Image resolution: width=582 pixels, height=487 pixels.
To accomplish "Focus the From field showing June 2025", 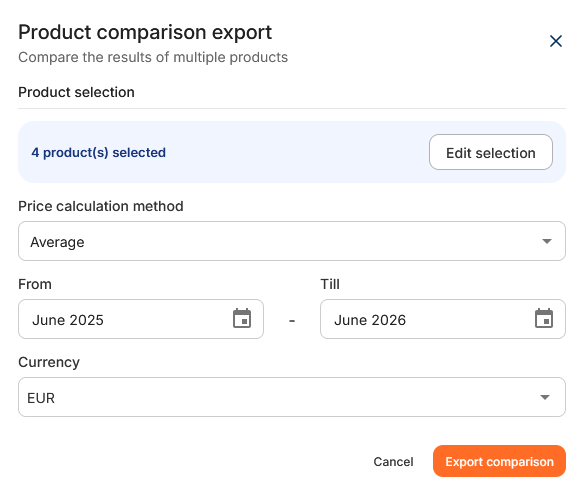I will pyautogui.click(x=141, y=319).
